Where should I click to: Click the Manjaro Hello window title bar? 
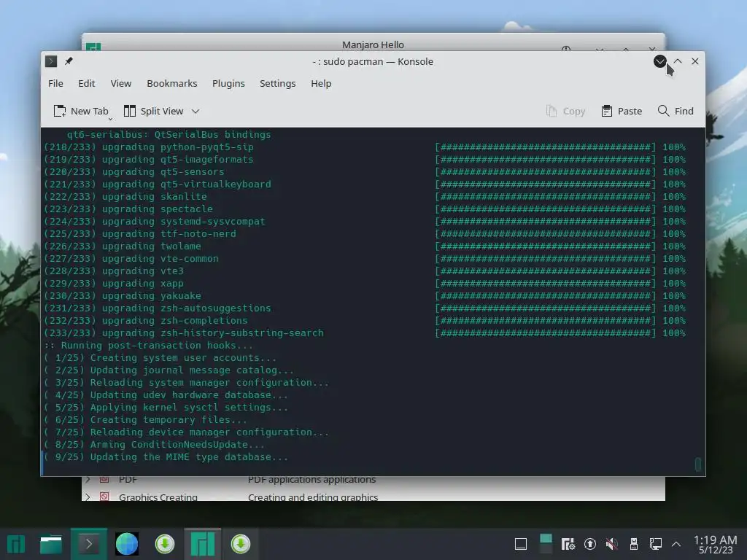[373, 44]
